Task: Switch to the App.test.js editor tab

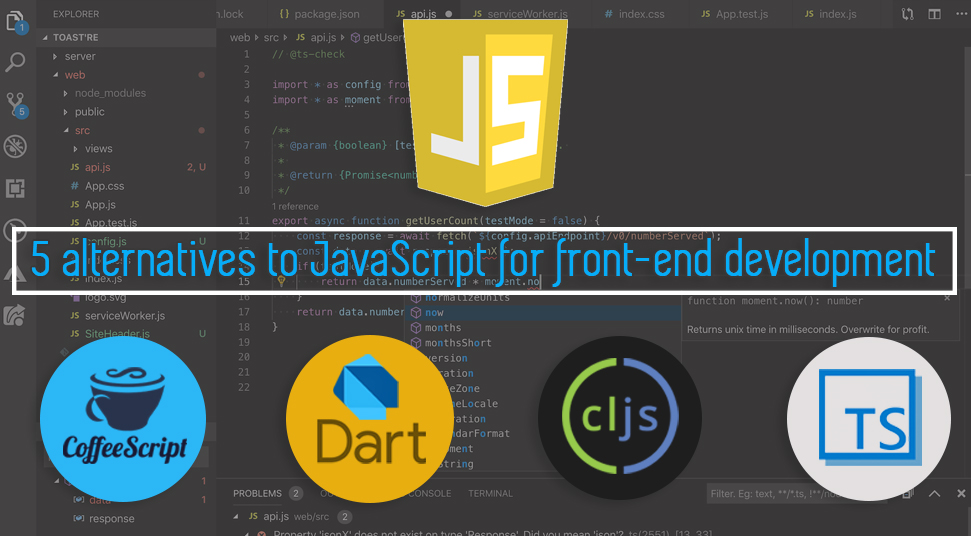Action: (x=734, y=14)
